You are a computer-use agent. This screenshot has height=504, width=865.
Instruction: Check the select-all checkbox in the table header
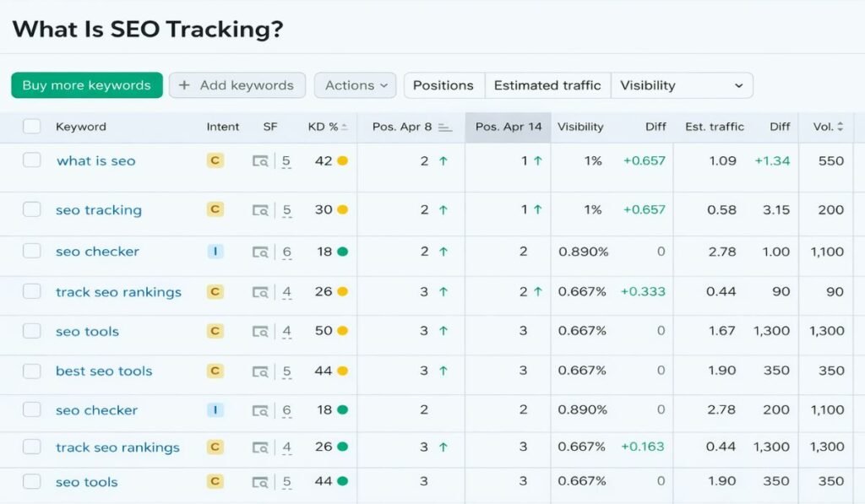point(31,127)
